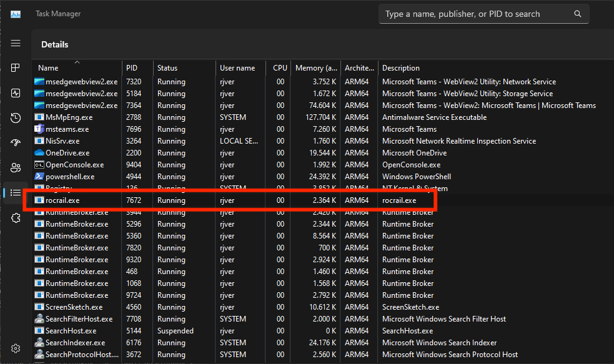
Task: Go to the Processes page icon
Action: point(16,68)
